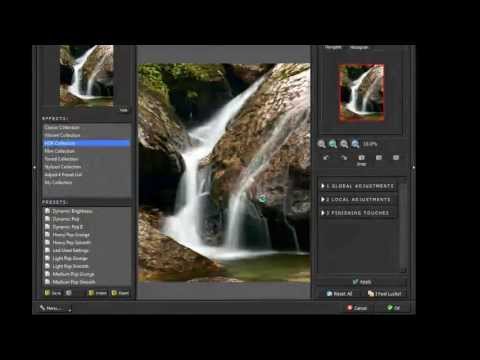
Task: Click the Hide link under preset preview
Action: tap(124, 110)
